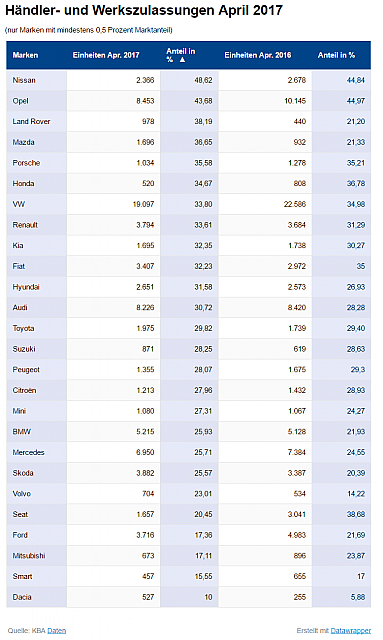Open the Daten source link
The width and height of the screenshot is (383, 640).
click(56, 631)
